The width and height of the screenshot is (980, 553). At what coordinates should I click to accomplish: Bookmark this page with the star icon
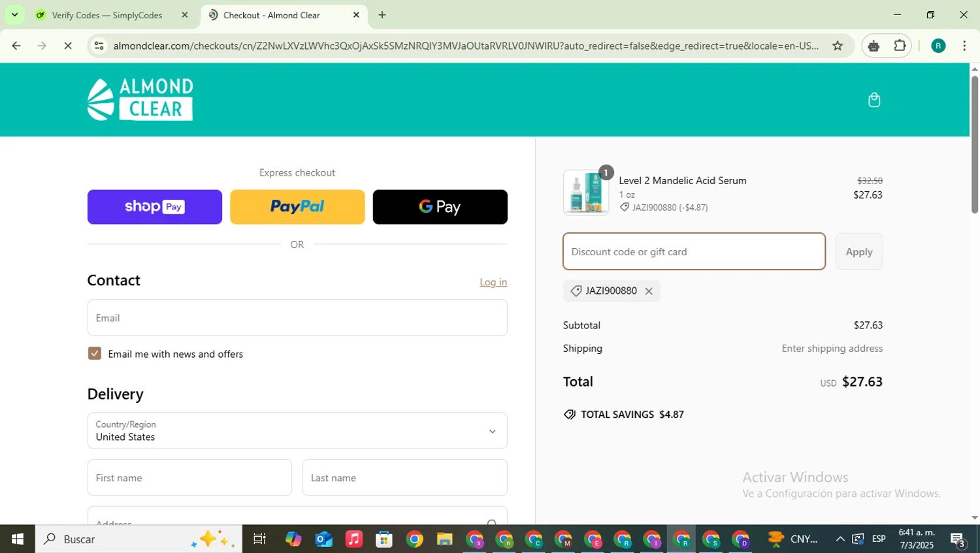[838, 46]
